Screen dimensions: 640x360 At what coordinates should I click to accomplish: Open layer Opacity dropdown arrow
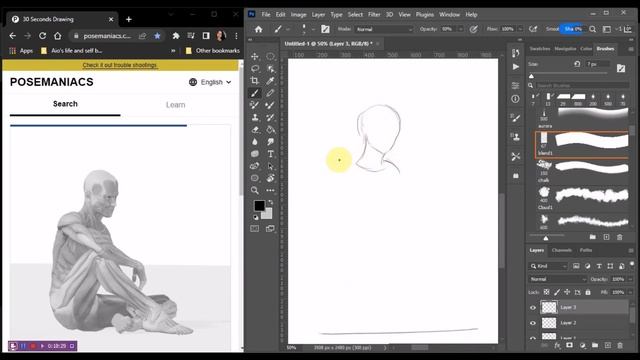[631, 279]
